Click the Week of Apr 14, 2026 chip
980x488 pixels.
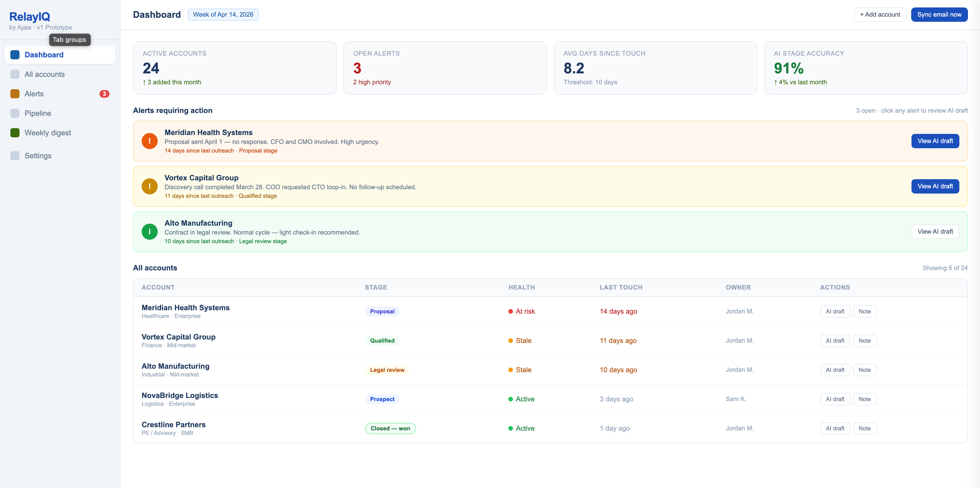click(223, 14)
